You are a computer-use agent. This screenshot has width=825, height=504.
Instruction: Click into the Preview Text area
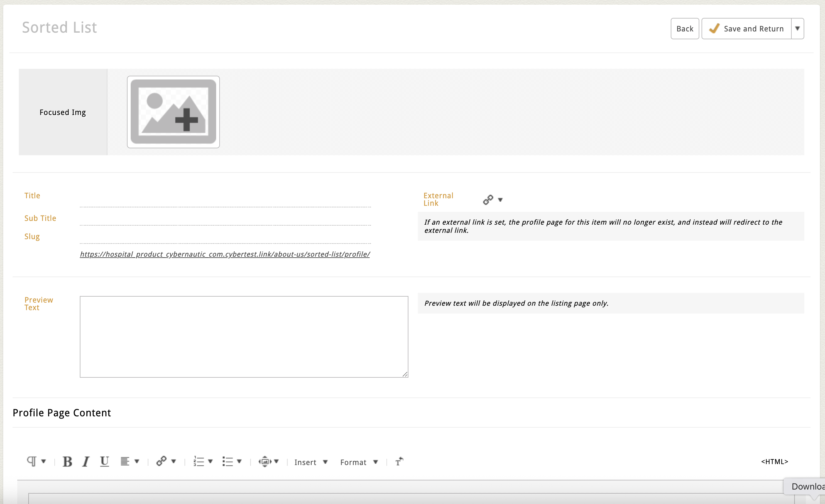(x=244, y=337)
